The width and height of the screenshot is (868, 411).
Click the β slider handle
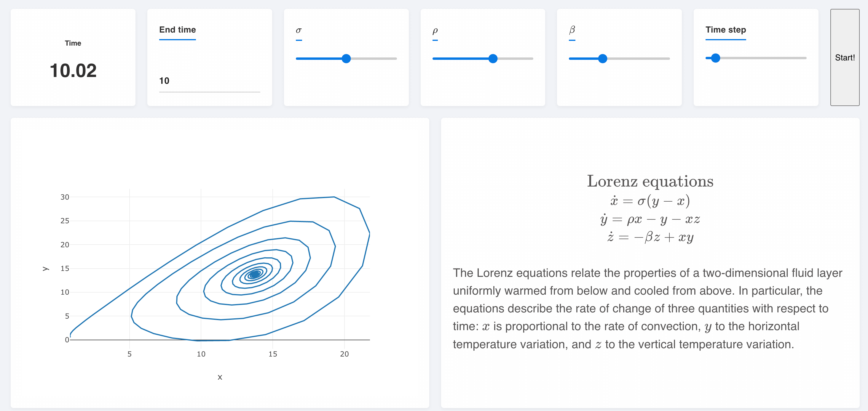pyautogui.click(x=602, y=59)
